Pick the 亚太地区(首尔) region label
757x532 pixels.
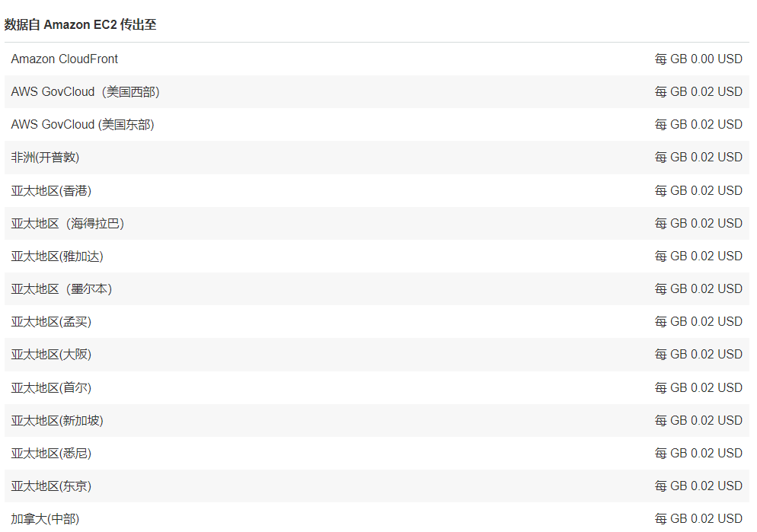pyautogui.click(x=51, y=387)
